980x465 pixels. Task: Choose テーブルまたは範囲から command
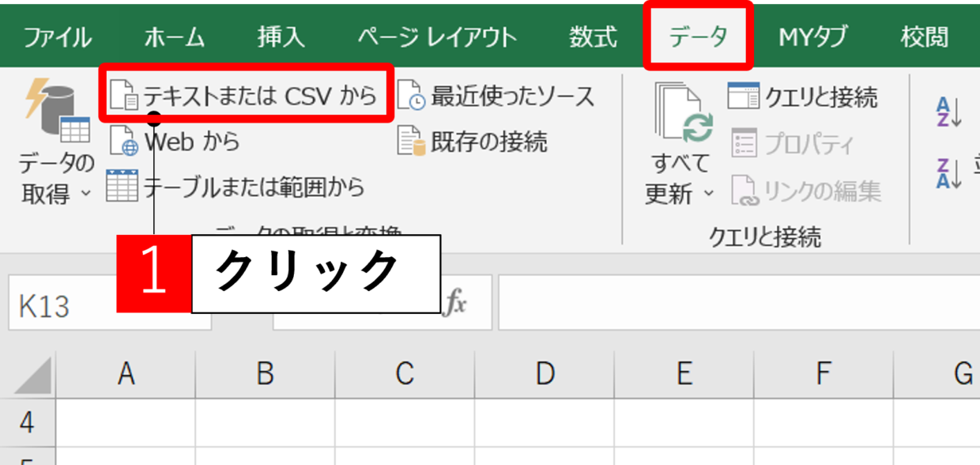(x=236, y=187)
